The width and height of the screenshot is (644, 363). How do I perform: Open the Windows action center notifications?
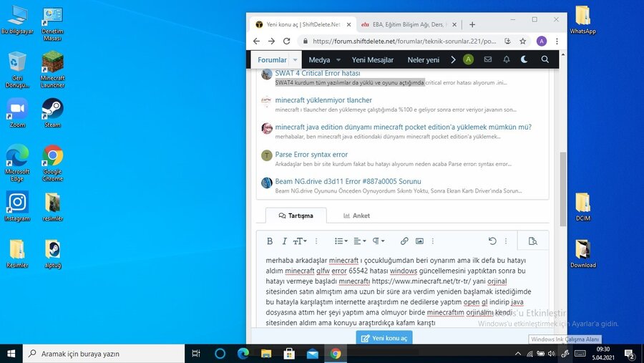pos(630,354)
